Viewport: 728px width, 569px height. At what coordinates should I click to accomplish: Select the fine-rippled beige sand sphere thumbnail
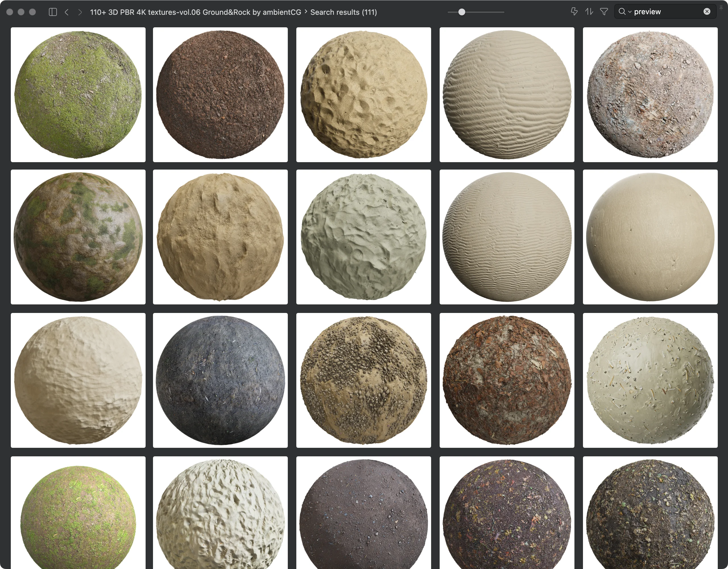point(507,237)
